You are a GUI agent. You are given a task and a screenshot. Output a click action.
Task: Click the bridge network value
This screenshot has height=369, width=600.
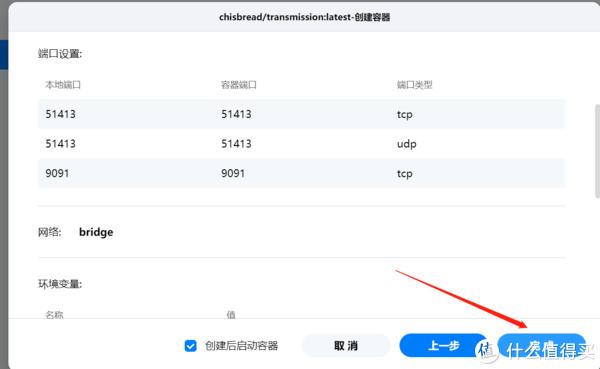(96, 232)
